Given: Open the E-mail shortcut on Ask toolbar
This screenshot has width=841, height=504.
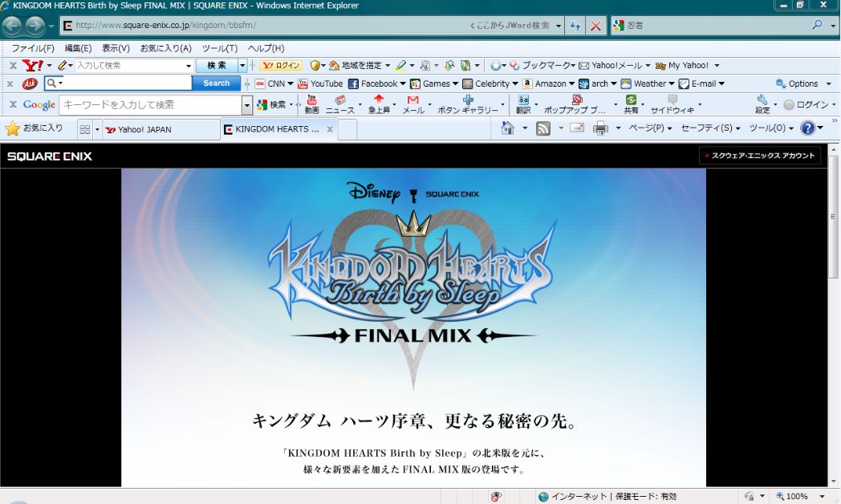Looking at the screenshot, I should [x=701, y=83].
